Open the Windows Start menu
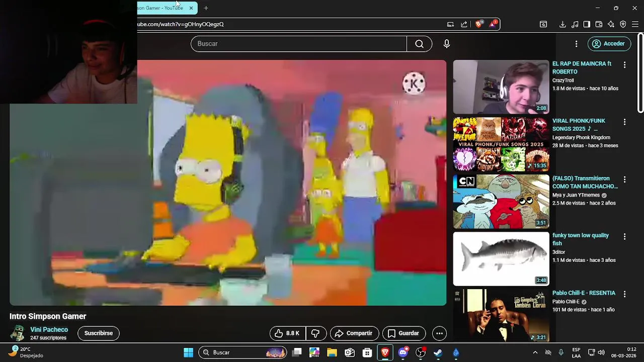 click(x=188, y=352)
